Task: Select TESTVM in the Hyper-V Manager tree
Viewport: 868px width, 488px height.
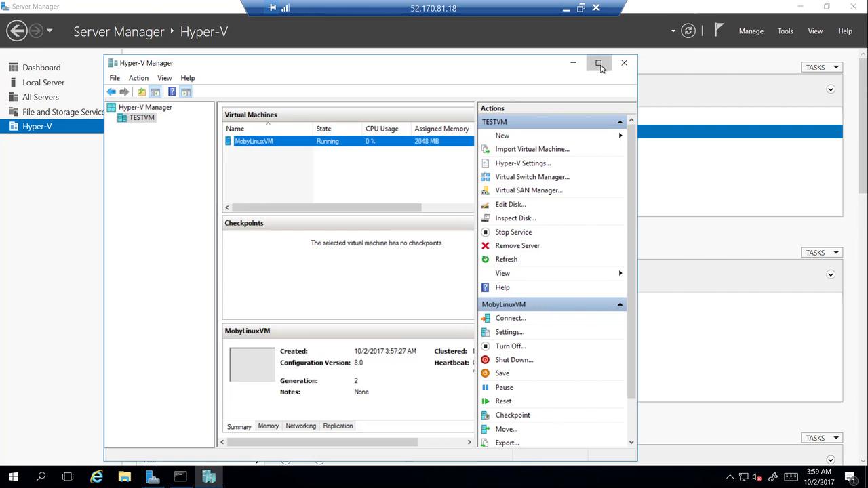Action: [142, 117]
